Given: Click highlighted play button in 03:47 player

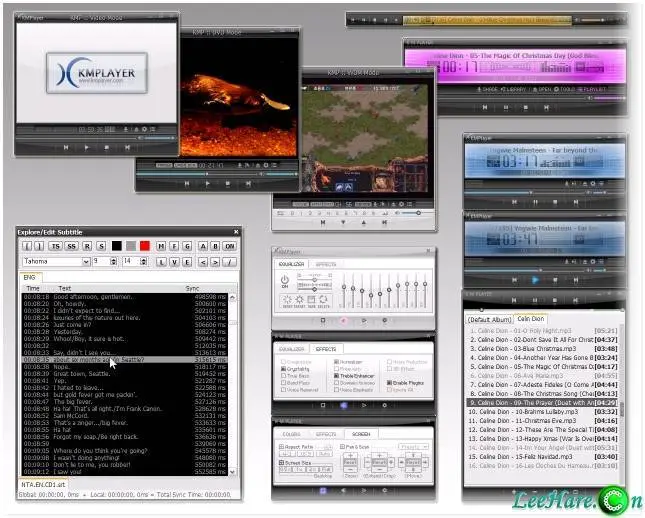Looking at the screenshot, I should pos(535,280).
